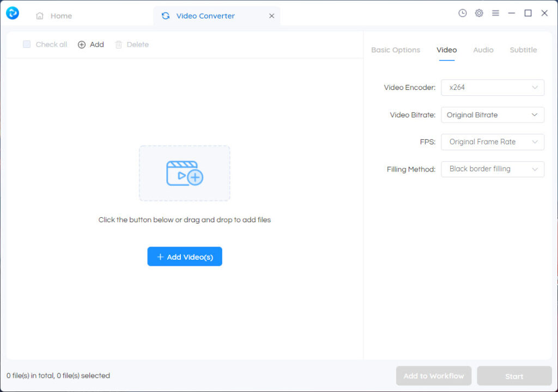Open the Subtitle tab
The image size is (558, 392).
[523, 50]
